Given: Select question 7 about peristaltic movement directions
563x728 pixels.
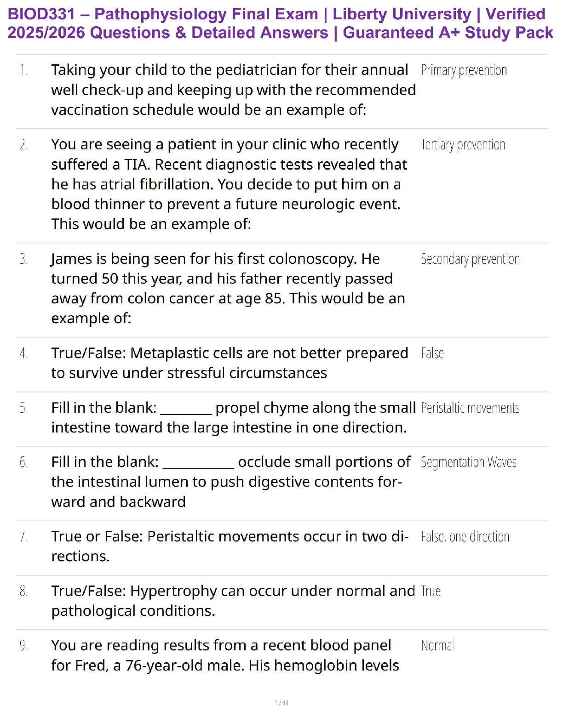Looking at the screenshot, I should click(230, 546).
